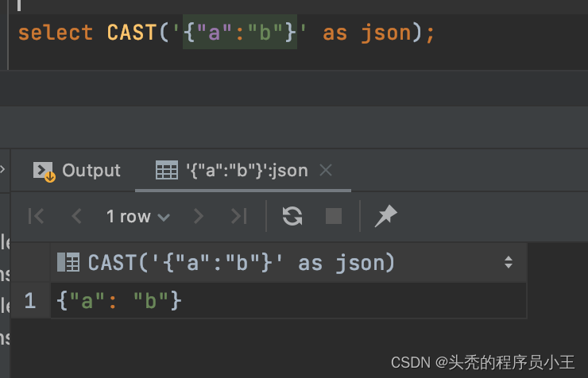Toggle sort arrows on the CAST column
The image size is (588, 378).
pyautogui.click(x=509, y=262)
